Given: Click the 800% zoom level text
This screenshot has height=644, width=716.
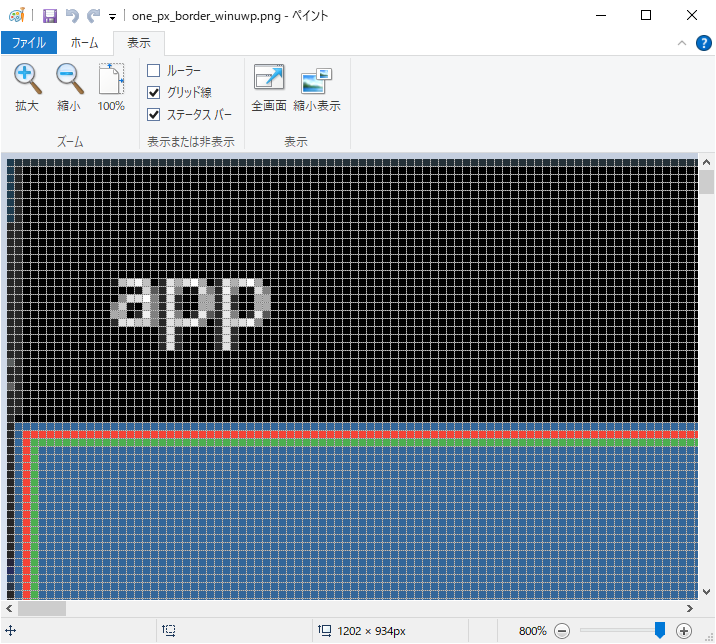Looking at the screenshot, I should [x=532, y=631].
